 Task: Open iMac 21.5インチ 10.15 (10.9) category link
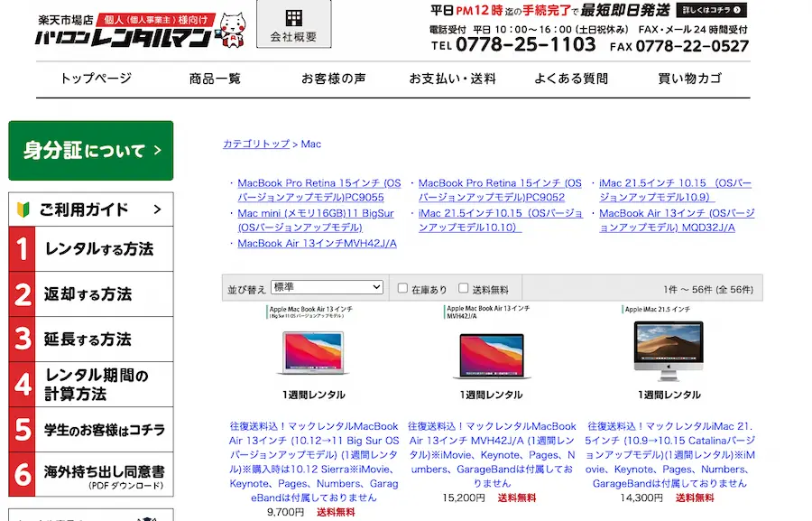675,191
